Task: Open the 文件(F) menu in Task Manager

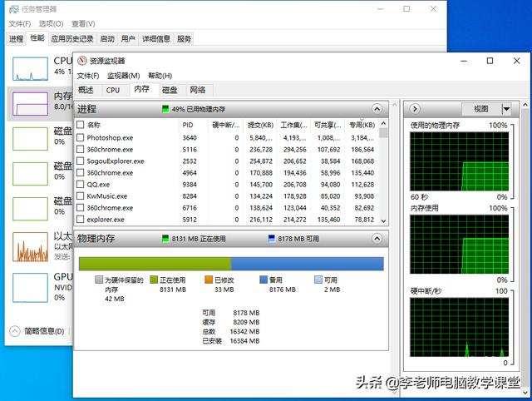Action: click(x=20, y=24)
